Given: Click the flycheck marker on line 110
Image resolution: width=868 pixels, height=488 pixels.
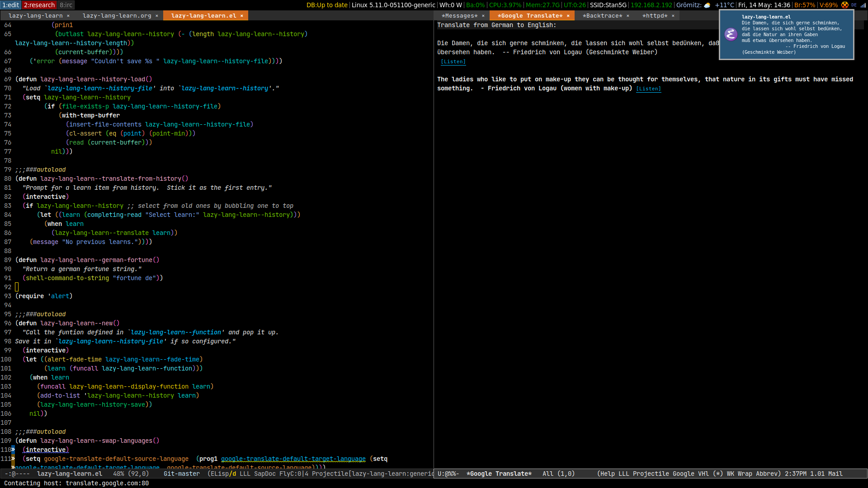Looking at the screenshot, I should (x=13, y=450).
